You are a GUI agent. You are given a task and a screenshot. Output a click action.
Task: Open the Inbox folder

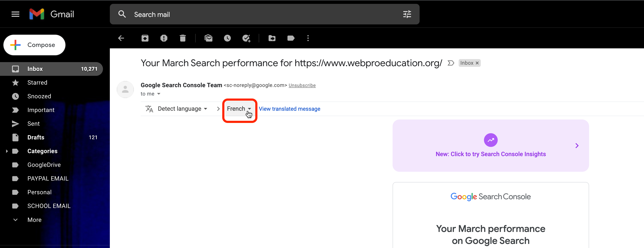coord(51,69)
